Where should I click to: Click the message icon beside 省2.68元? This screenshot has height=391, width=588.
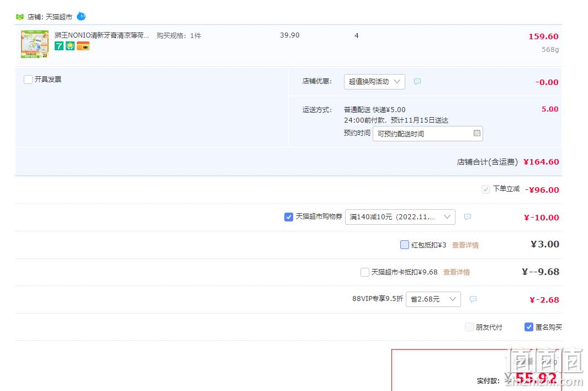tap(473, 299)
